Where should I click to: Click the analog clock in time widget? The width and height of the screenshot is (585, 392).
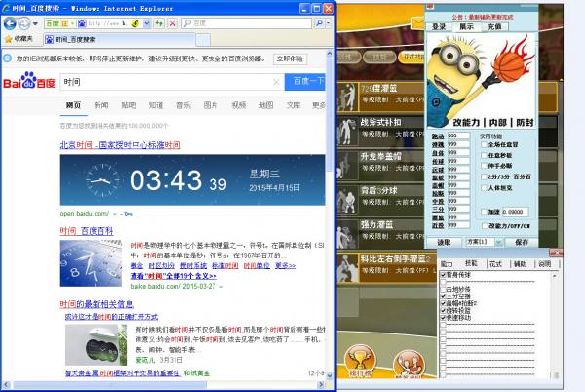[x=102, y=180]
